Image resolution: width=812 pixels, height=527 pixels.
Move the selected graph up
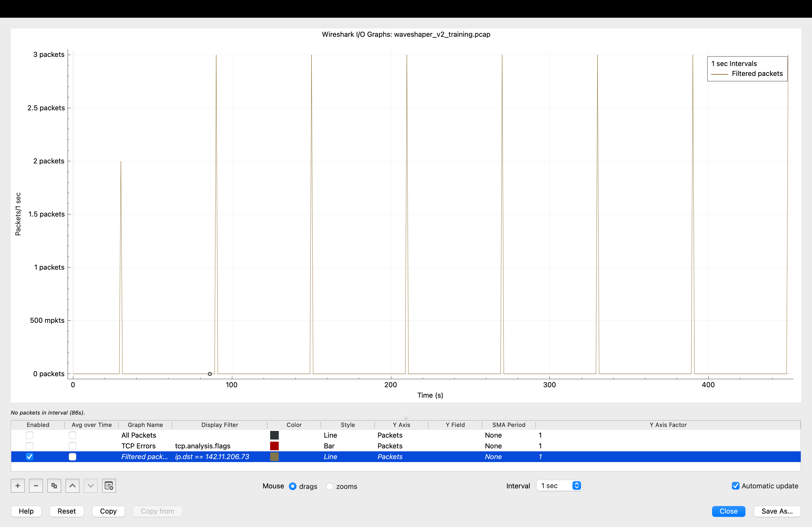pos(72,486)
